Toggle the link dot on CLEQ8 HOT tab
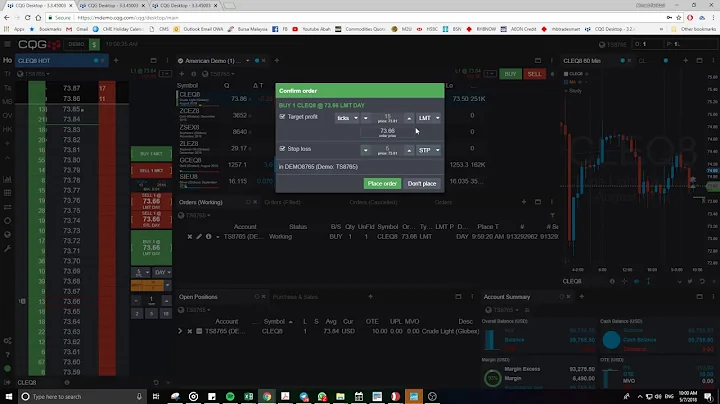The height and width of the screenshot is (404, 720). click(x=96, y=60)
